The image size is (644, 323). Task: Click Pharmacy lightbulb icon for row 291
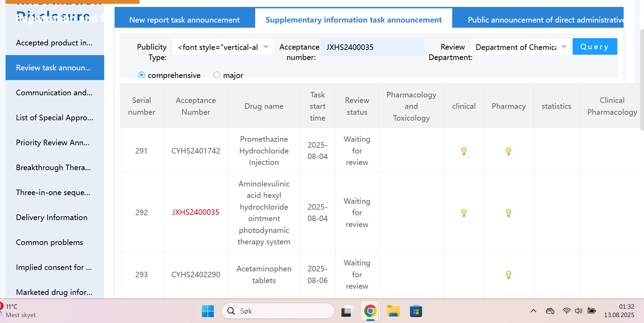tap(508, 151)
